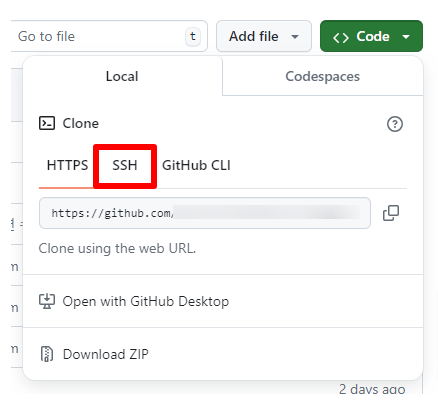Screen dimensions: 438x407
Task: Switch to the Local tab
Action: click(x=122, y=76)
